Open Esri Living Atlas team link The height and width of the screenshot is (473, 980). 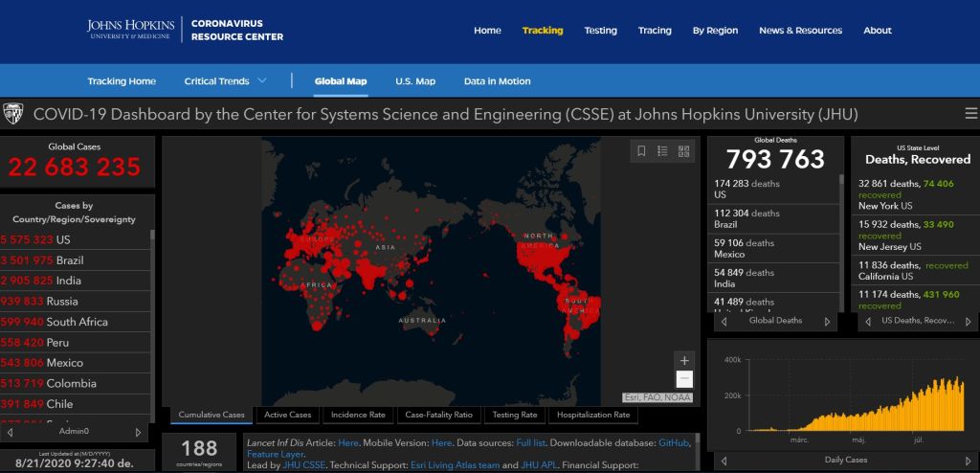point(455,465)
